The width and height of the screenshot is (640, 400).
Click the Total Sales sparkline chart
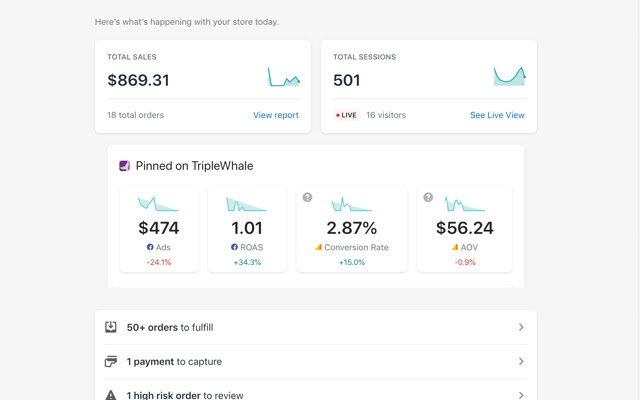[284, 77]
